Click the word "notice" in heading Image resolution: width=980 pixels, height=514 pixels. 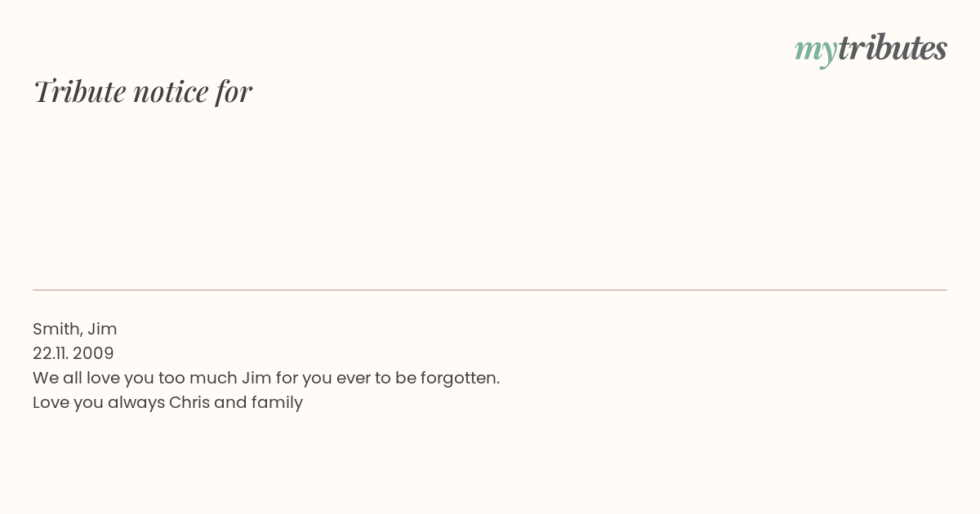171,92
